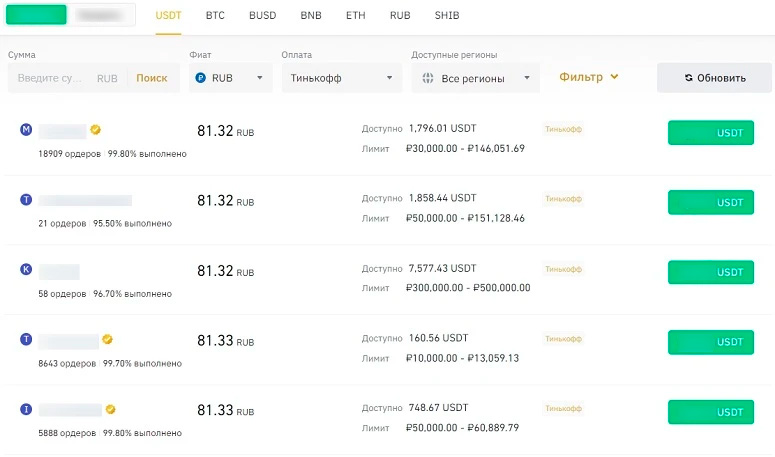Screen dimensions: 775x457
Task: Click the refresh icon on the Обновить button
Action: click(689, 78)
